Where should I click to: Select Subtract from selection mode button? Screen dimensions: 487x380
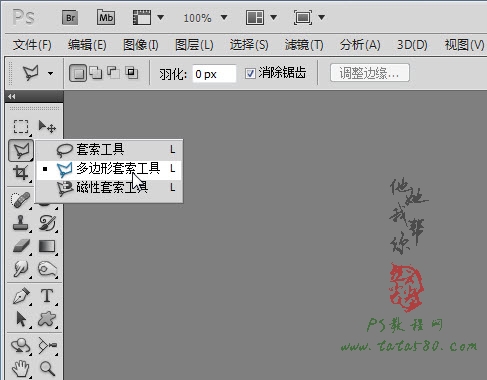point(113,73)
